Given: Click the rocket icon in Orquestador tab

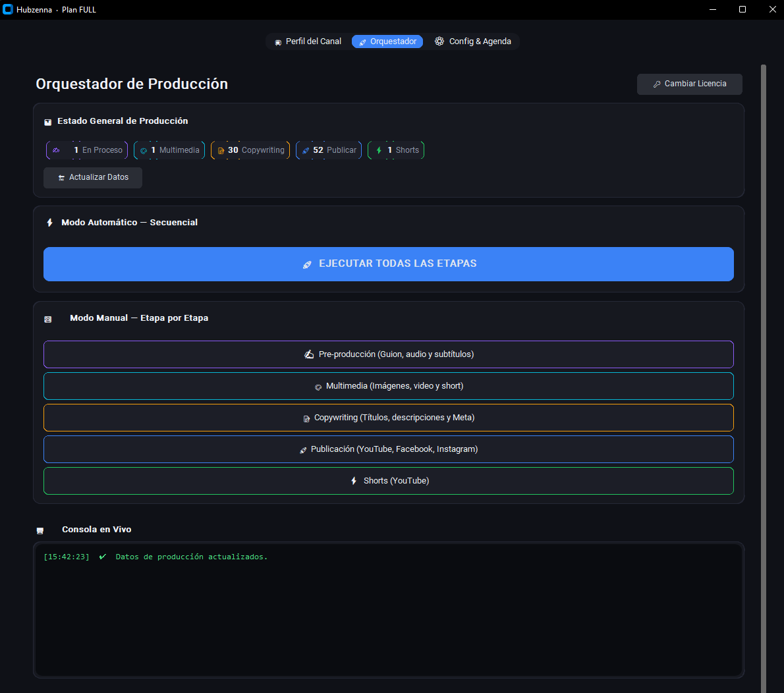Looking at the screenshot, I should click(x=362, y=42).
